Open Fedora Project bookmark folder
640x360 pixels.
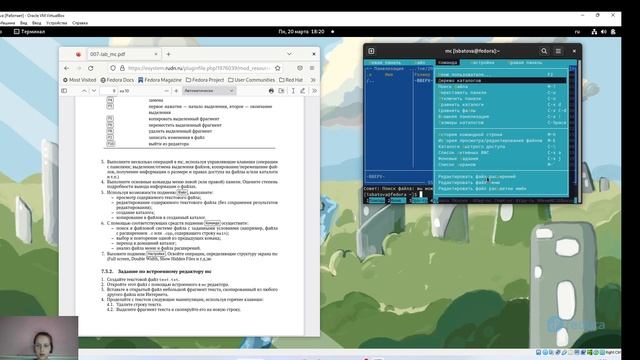coord(205,80)
